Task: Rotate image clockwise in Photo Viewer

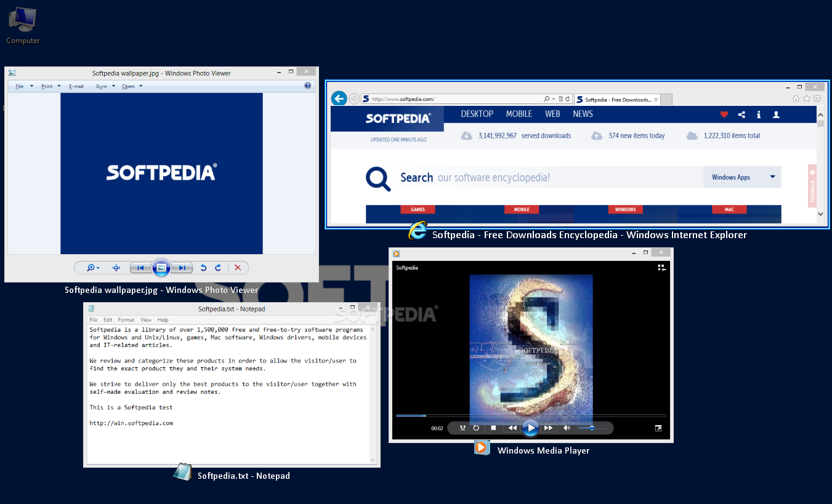Action: [218, 268]
